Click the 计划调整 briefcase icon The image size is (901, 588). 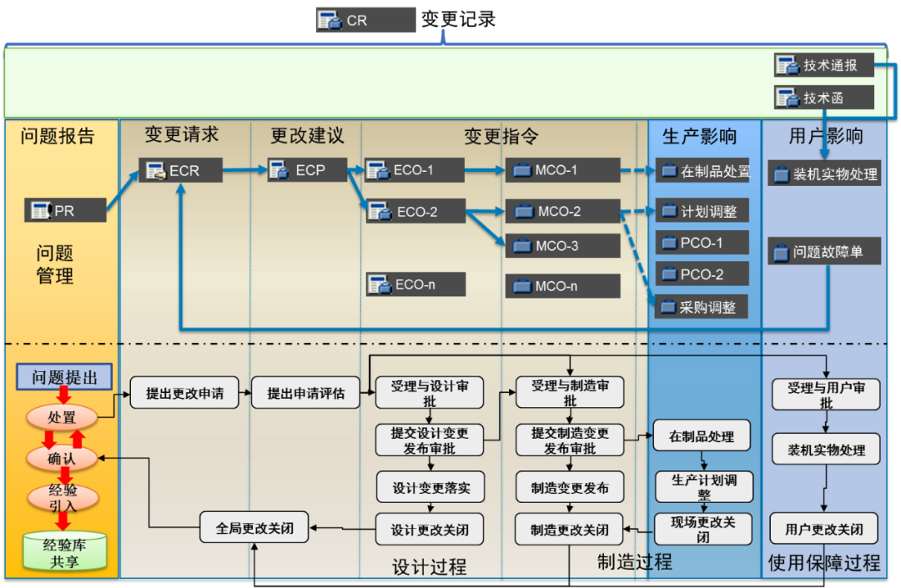coord(669,211)
